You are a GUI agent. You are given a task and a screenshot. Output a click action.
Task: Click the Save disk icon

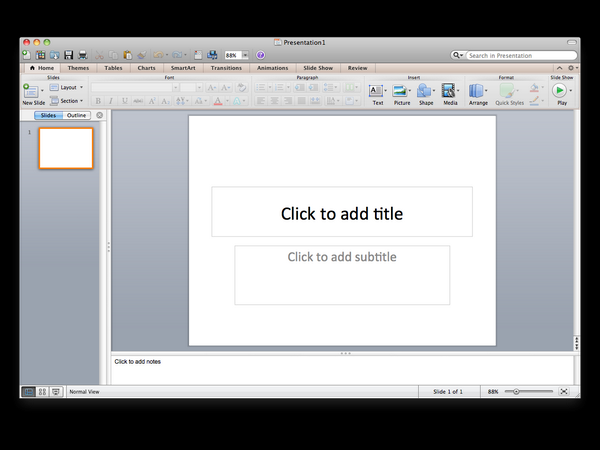point(69,55)
